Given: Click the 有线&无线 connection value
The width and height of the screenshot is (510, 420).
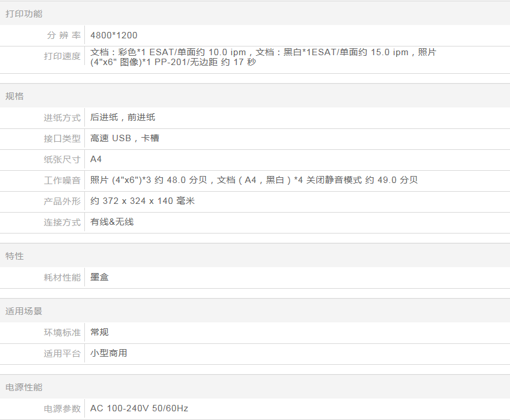Looking at the screenshot, I should point(112,222).
